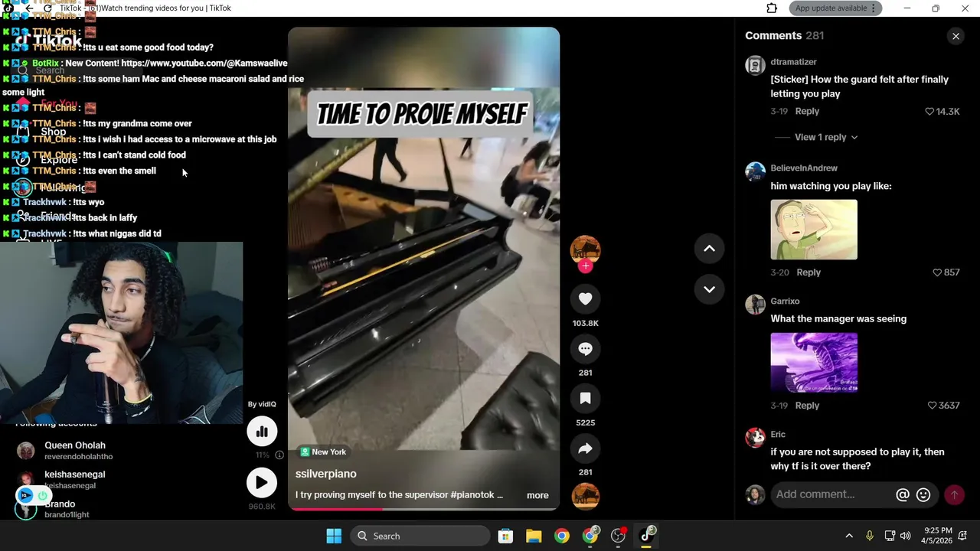Open Google Chrome from taskbar
Viewport: 980px width, 551px height.
point(562,536)
